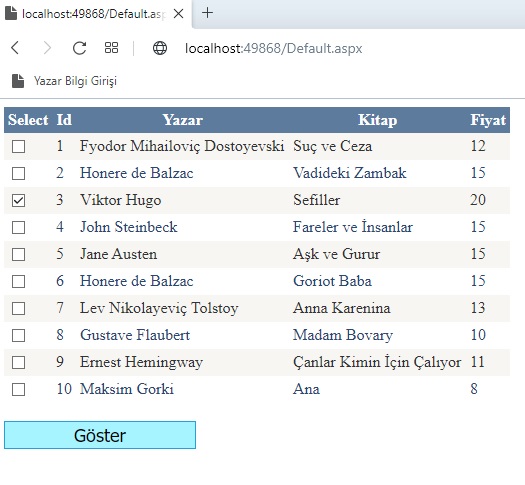
Task: Click the globe site info icon
Action: point(160,48)
